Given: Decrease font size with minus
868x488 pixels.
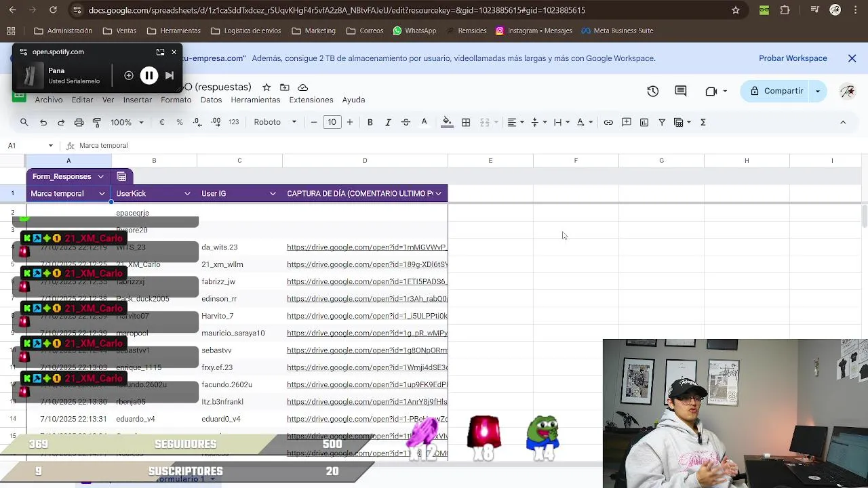Looking at the screenshot, I should 314,122.
